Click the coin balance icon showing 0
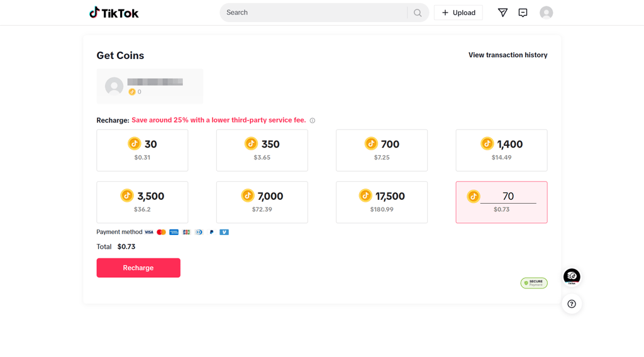 [x=132, y=92]
